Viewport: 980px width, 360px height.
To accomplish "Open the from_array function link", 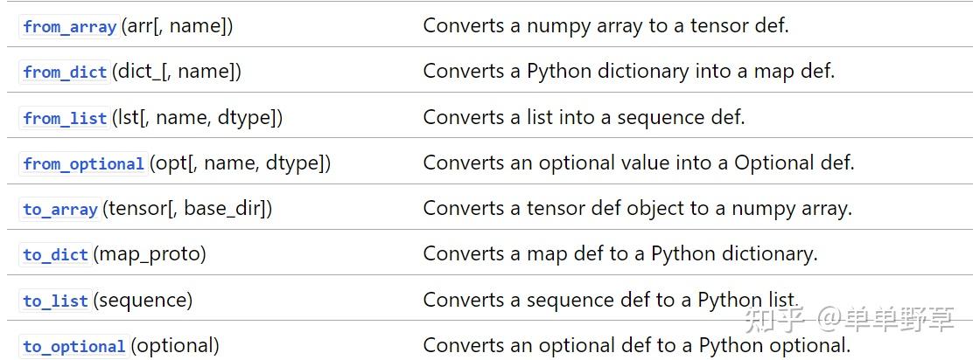I will coord(70,26).
